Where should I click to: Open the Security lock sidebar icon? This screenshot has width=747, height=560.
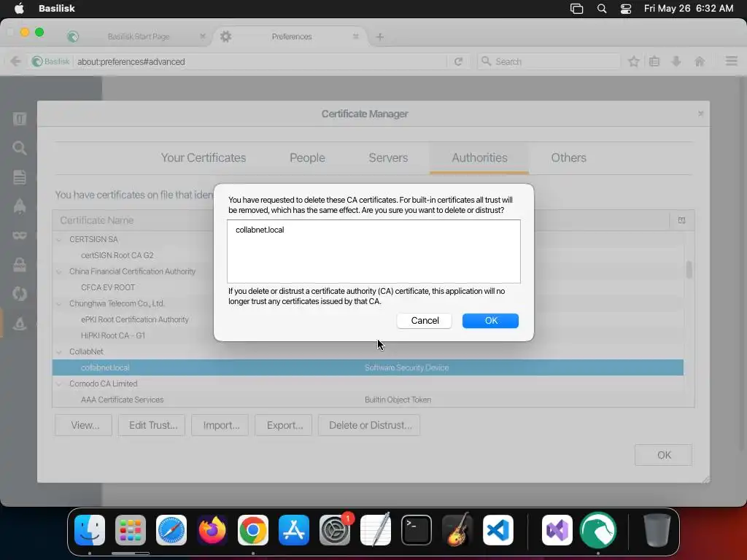coord(20,265)
